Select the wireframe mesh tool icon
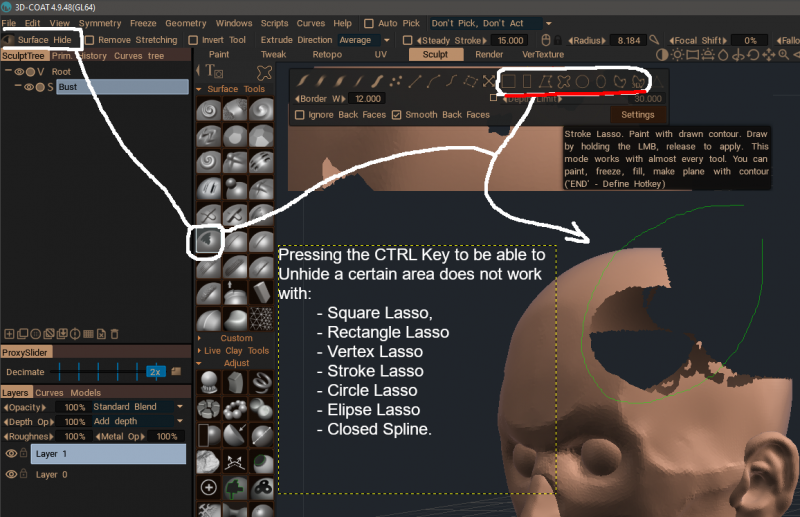The height and width of the screenshot is (517, 800). [x=260, y=319]
